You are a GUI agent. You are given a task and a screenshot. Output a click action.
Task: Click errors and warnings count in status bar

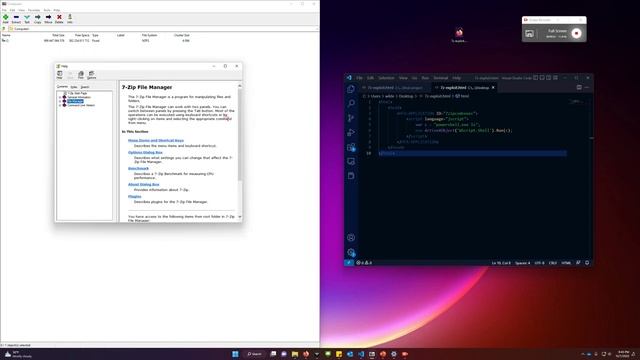point(364,263)
